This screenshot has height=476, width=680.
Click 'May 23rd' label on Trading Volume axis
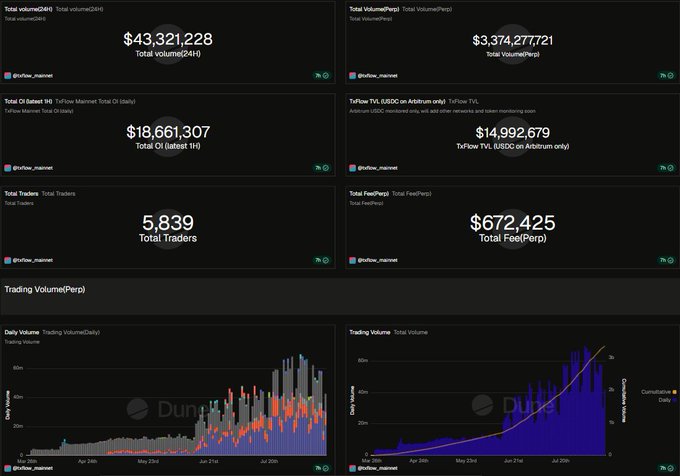[x=466, y=461]
